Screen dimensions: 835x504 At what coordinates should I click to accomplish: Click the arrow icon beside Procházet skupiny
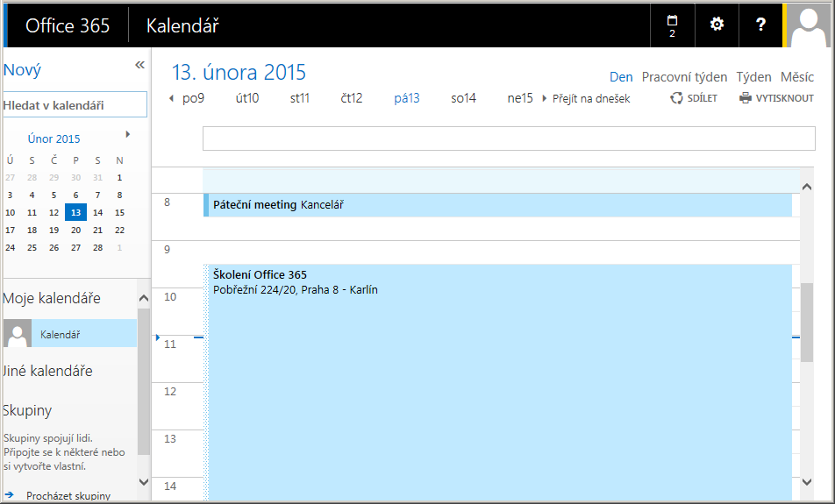click(9, 495)
